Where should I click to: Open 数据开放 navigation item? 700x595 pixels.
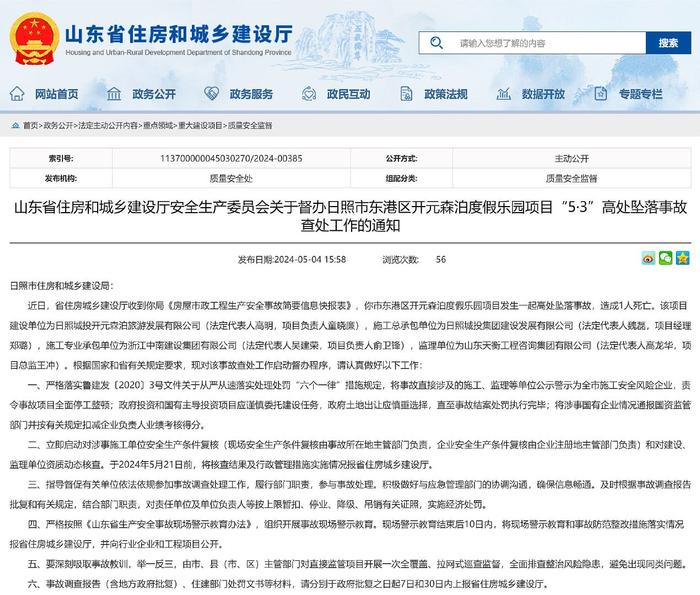(543, 94)
